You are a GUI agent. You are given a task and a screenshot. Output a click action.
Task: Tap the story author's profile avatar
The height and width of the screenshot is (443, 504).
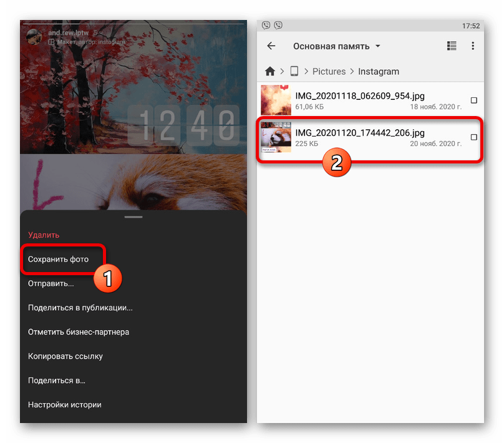click(33, 36)
